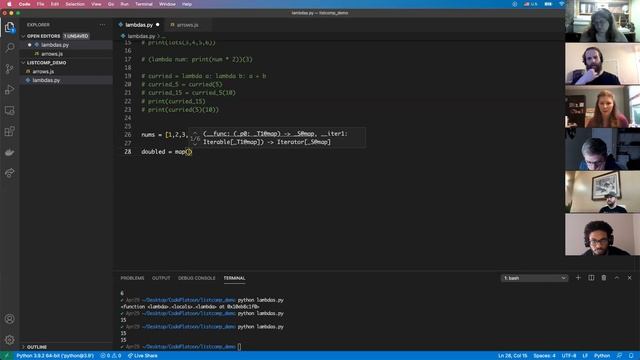Open the Apple menu
This screenshot has width=640, height=360.
(x=9, y=4)
